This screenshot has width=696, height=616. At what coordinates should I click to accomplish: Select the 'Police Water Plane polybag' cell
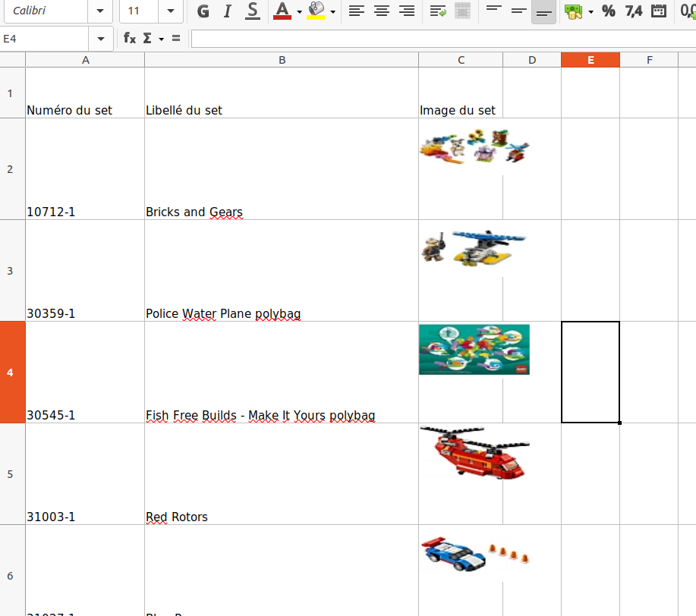coord(282,271)
